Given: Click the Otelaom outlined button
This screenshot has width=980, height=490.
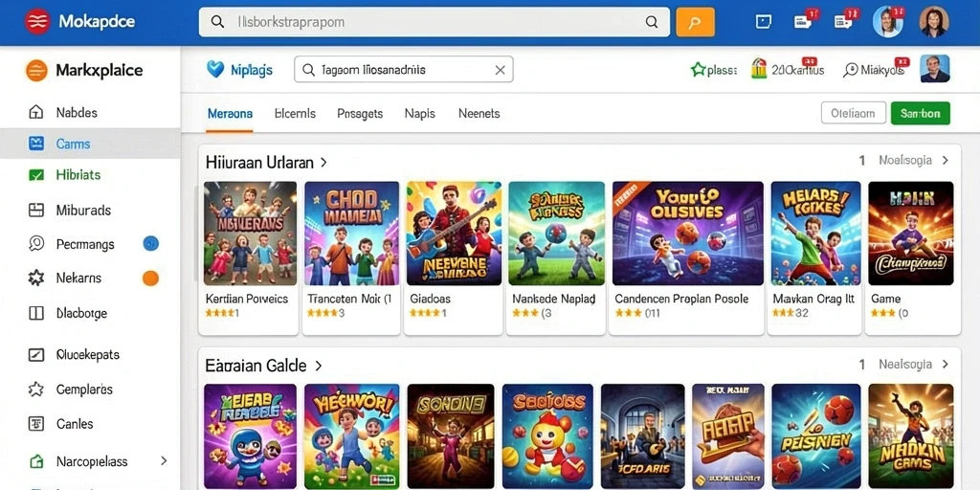Looking at the screenshot, I should [853, 113].
